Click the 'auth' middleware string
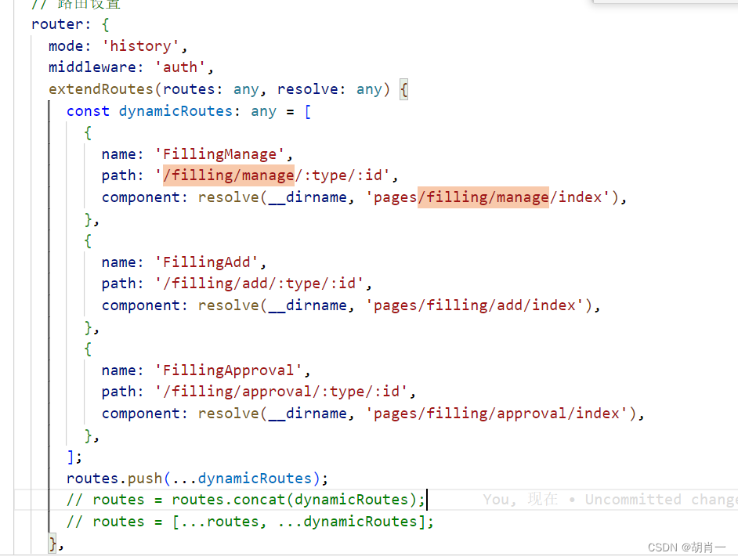This screenshot has height=560, width=738. click(x=180, y=67)
